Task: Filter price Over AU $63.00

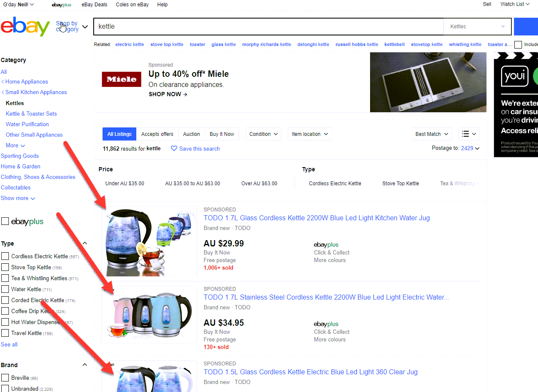Action: coord(260,184)
